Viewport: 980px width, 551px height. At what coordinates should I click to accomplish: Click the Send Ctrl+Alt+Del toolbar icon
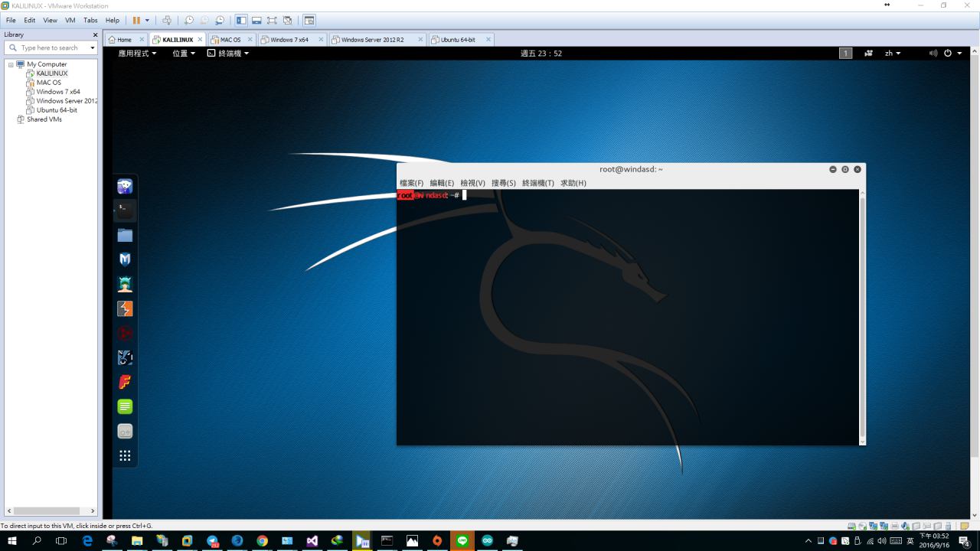click(x=167, y=20)
